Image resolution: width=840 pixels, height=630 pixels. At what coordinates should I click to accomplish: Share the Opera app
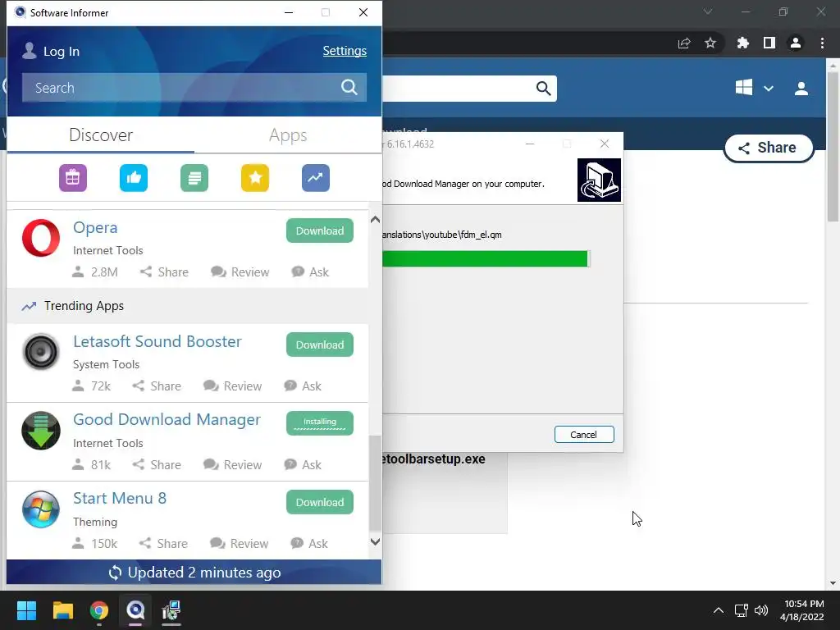click(x=164, y=272)
